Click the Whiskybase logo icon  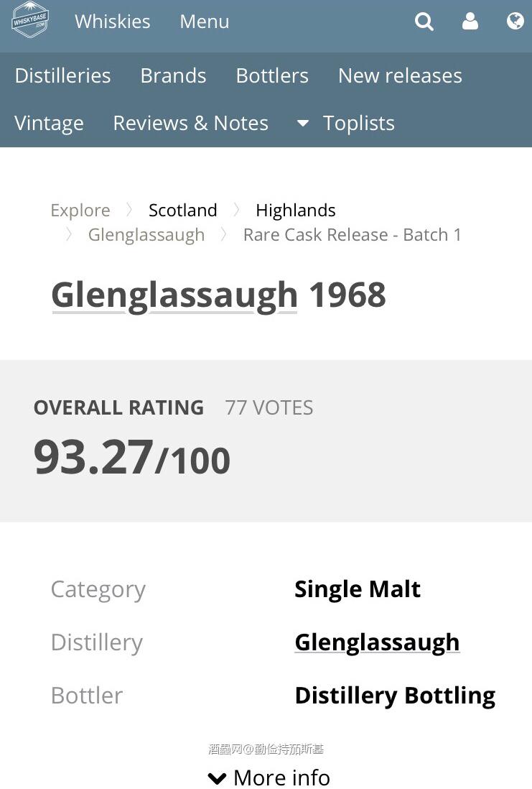29,20
